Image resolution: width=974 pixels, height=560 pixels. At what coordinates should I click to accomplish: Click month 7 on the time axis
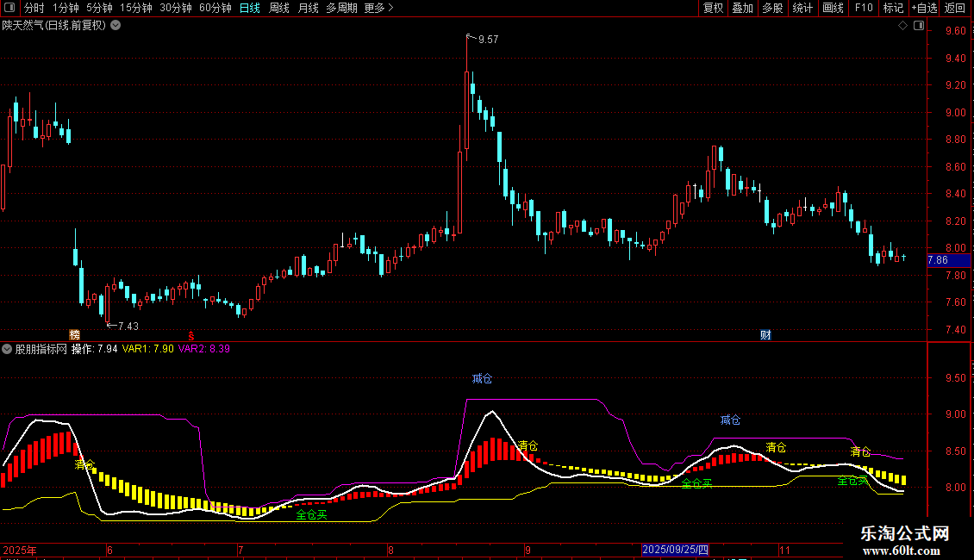coord(240,550)
